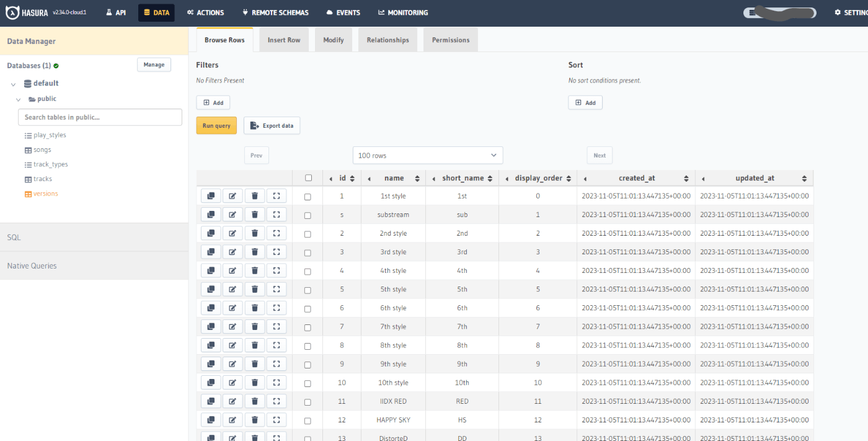Collapse the public schema node
Screen dimensions: 868x441
(19, 99)
